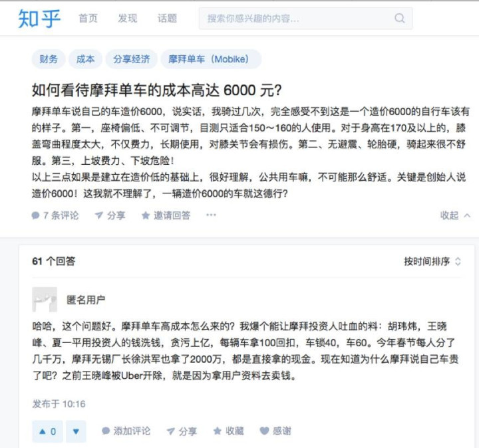Select the 分享经济 topic tag
479x448 pixels.
click(132, 59)
